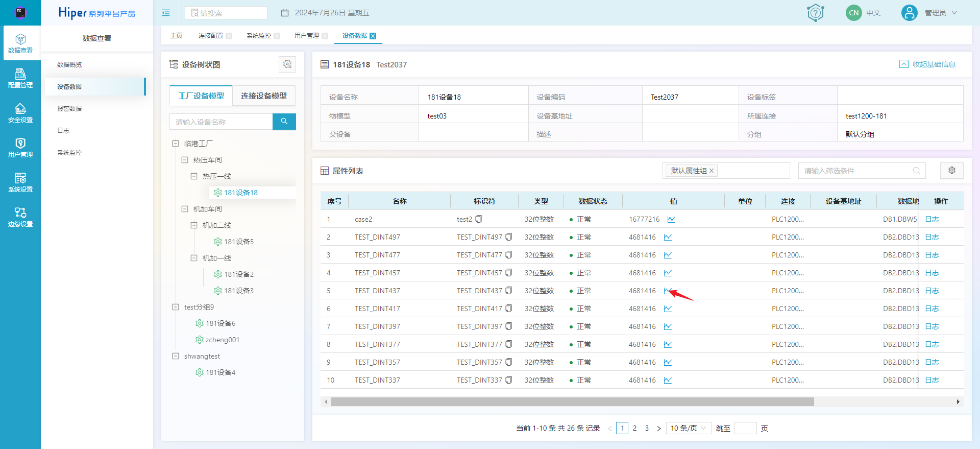Open the 日志 link for TEST_DINT457 row

[932, 273]
